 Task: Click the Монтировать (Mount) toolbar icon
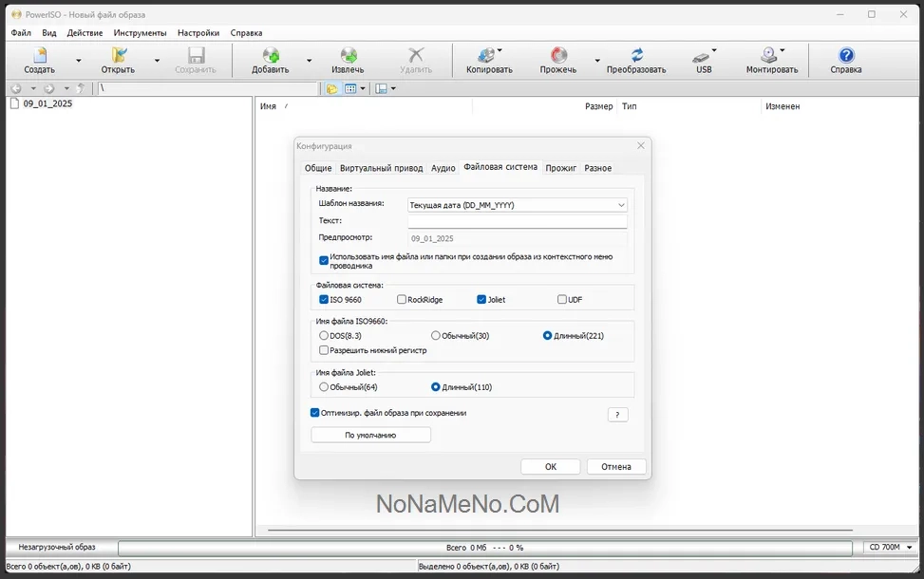point(769,56)
